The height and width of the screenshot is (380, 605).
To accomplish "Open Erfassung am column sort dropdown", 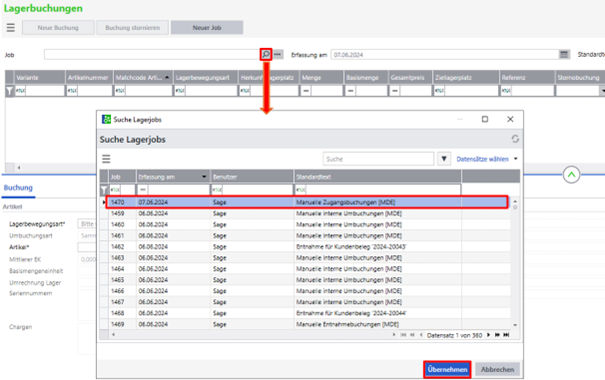I will [x=204, y=177].
